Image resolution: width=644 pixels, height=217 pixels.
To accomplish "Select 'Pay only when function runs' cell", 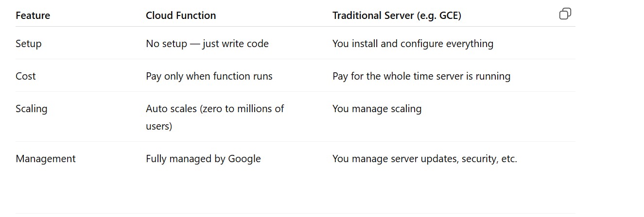I will [209, 76].
